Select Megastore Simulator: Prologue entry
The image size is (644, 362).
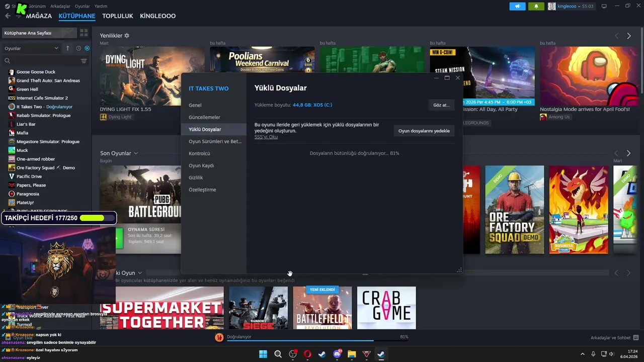(48, 141)
